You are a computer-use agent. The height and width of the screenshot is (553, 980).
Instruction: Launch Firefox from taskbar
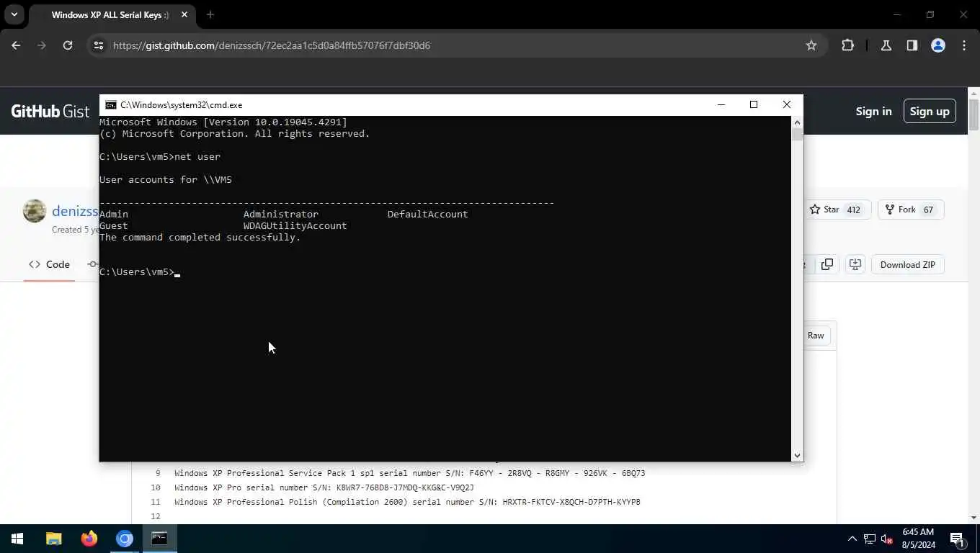89,539
